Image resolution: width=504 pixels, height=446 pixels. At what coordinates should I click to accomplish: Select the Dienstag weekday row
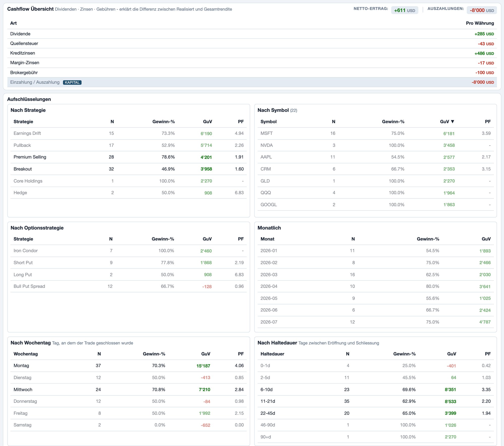tap(129, 378)
